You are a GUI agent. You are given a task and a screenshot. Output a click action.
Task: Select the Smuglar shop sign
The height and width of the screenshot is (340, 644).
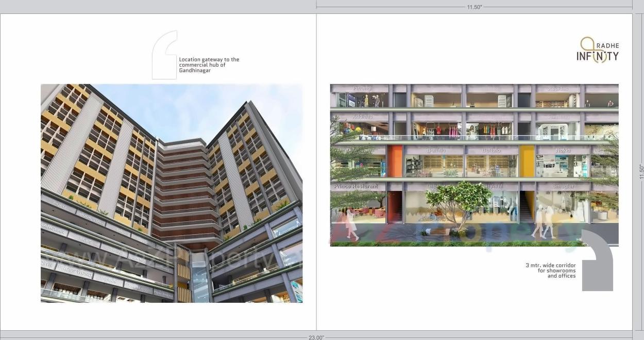point(564,186)
